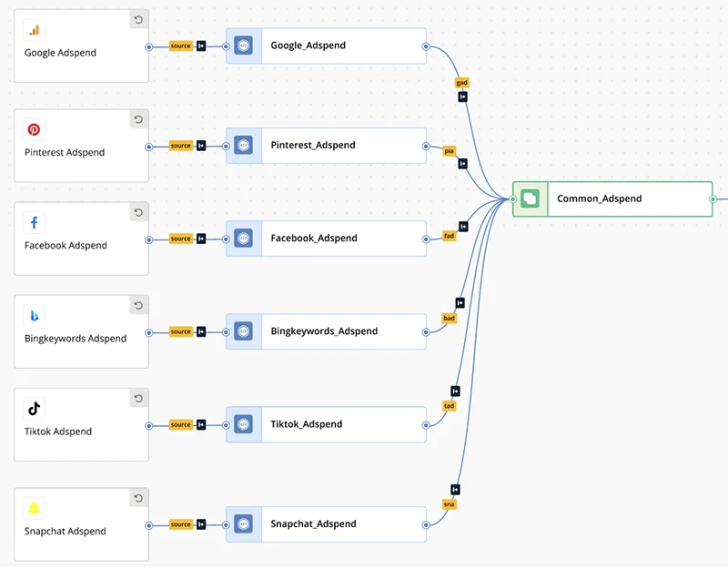Viewport: 728px width, 569px height.
Task: Refresh the Tiktok Adspend source card
Action: point(138,398)
